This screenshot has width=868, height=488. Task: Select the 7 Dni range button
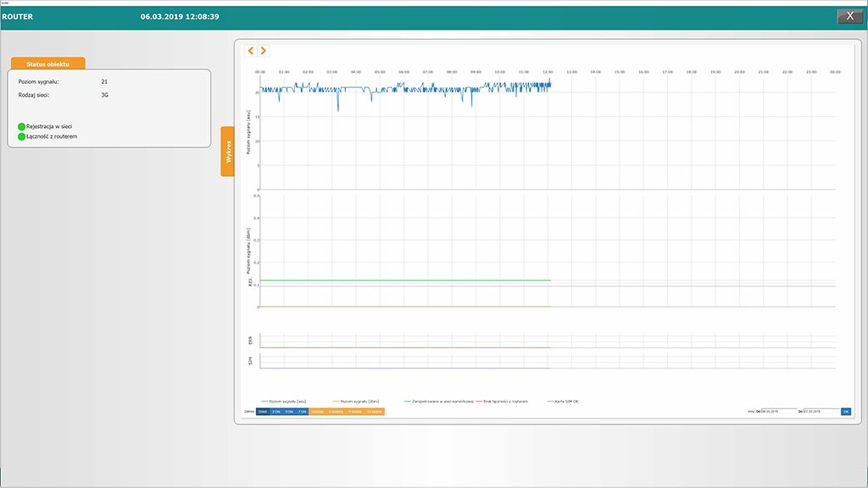[x=303, y=412]
